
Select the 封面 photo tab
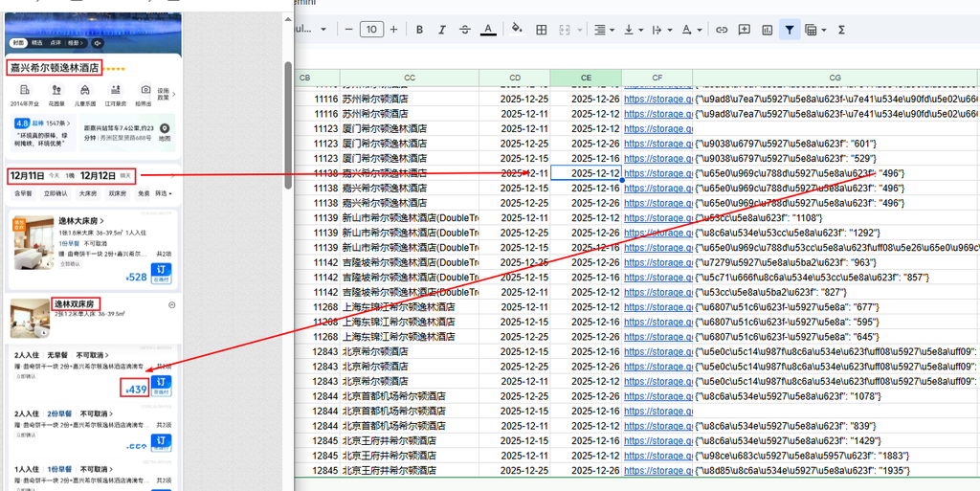(x=17, y=42)
